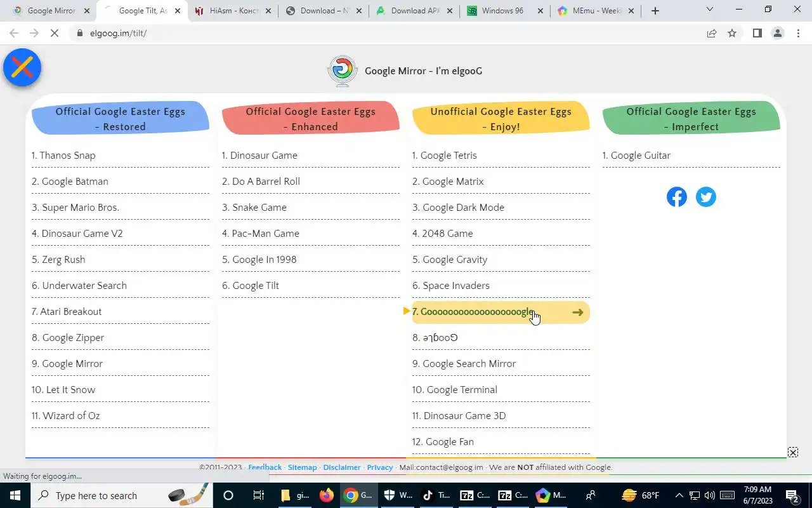Toggle the browser side panel
Image resolution: width=812 pixels, height=508 pixels.
(757, 33)
